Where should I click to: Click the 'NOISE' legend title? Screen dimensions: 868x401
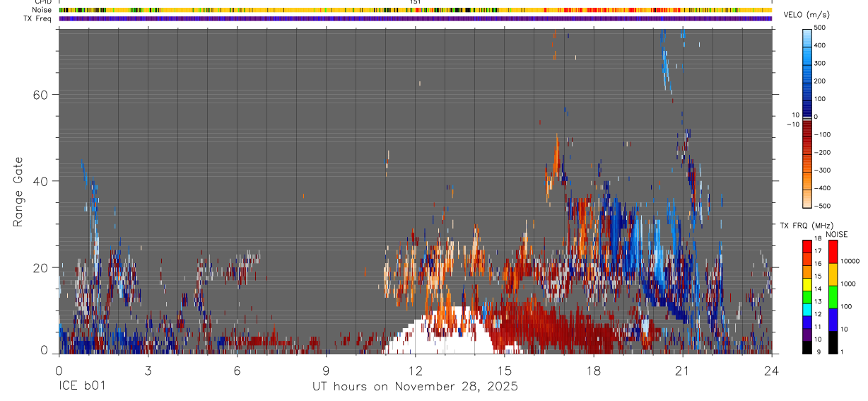[837, 234]
